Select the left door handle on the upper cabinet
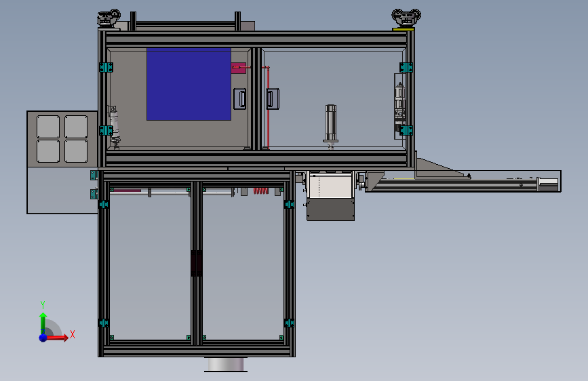588x381 pixels. 240,99
